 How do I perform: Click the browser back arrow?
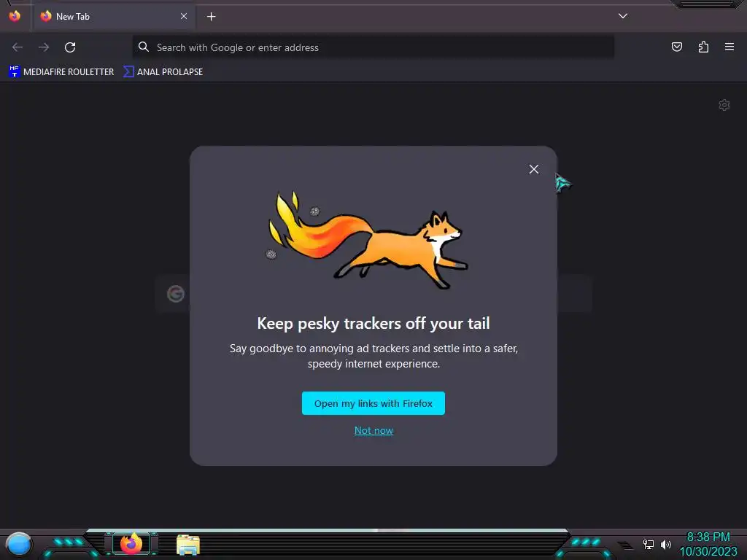tap(18, 47)
